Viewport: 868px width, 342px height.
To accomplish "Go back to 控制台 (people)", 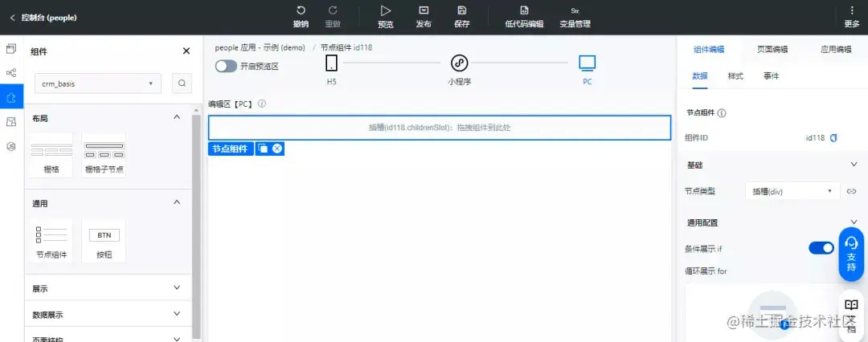I will (x=43, y=18).
